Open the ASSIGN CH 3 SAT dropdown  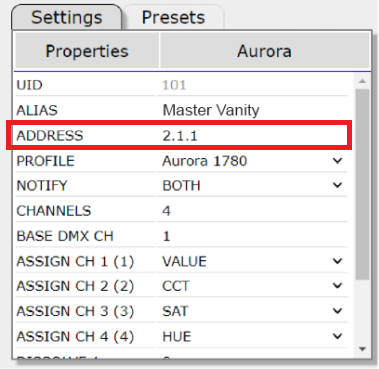tap(337, 311)
